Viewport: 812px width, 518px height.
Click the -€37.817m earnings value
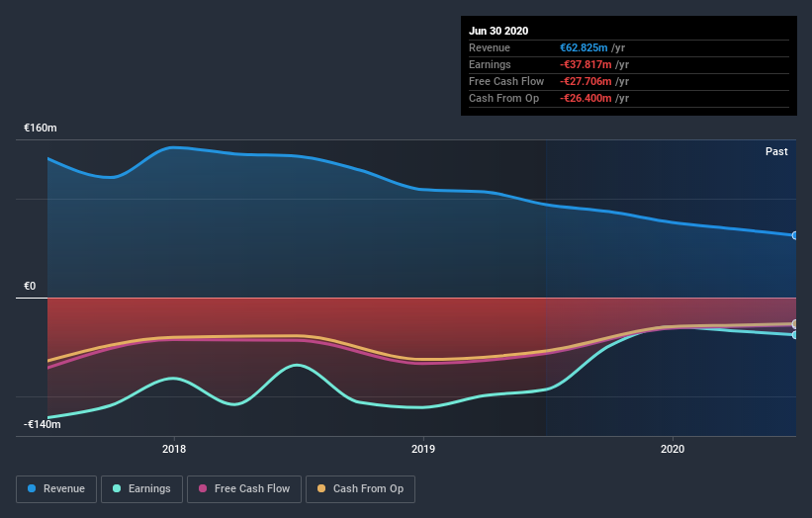pyautogui.click(x=586, y=64)
